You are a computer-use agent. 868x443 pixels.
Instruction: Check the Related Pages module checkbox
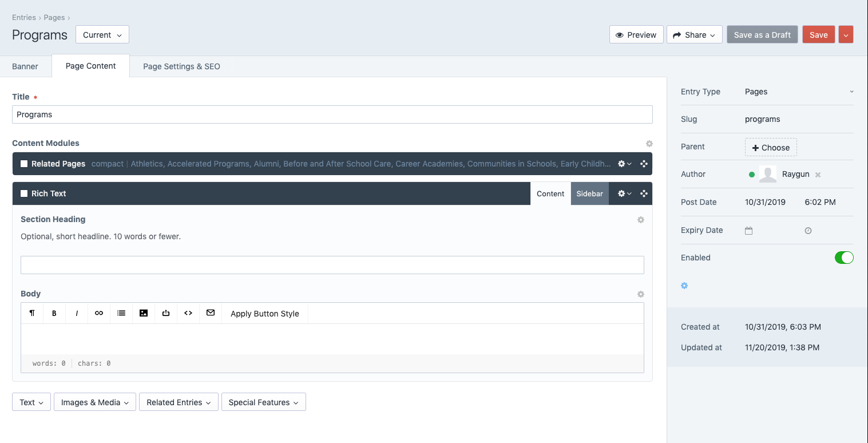click(x=23, y=163)
